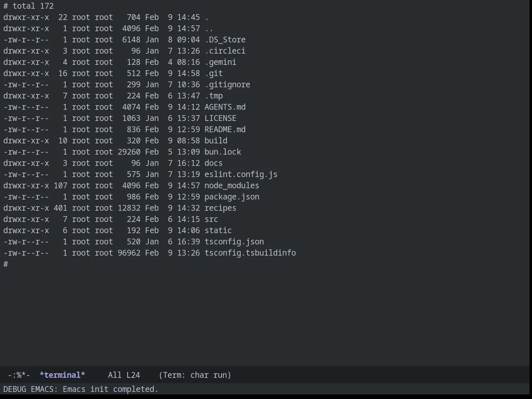Select the node_modules directory name

[x=232, y=185]
